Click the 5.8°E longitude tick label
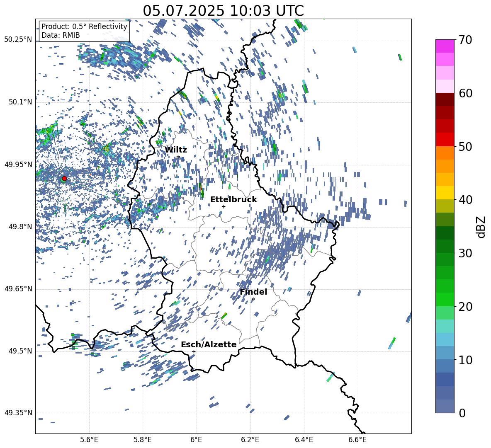Viewport: 491px width, 448px height. point(143,440)
